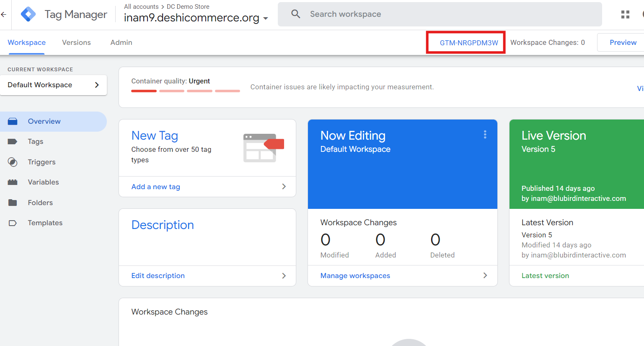Click the Manage workspaces link
644x346 pixels.
point(355,276)
